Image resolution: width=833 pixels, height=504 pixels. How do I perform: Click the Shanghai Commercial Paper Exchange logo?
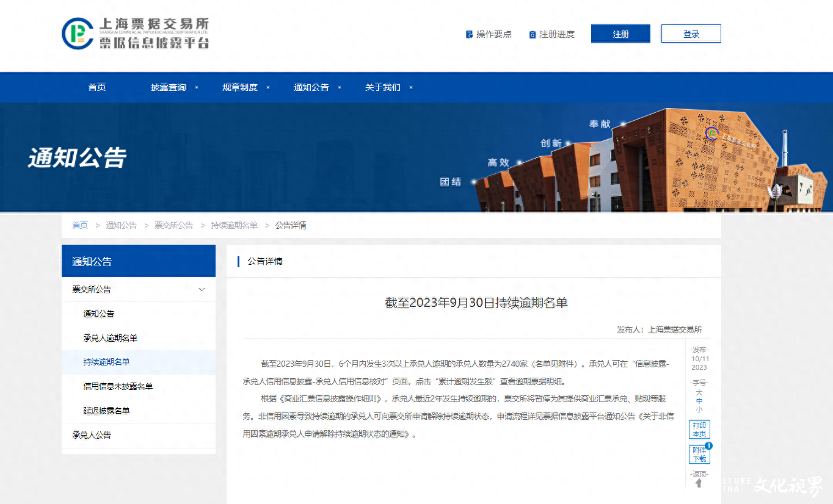pyautogui.click(x=136, y=34)
